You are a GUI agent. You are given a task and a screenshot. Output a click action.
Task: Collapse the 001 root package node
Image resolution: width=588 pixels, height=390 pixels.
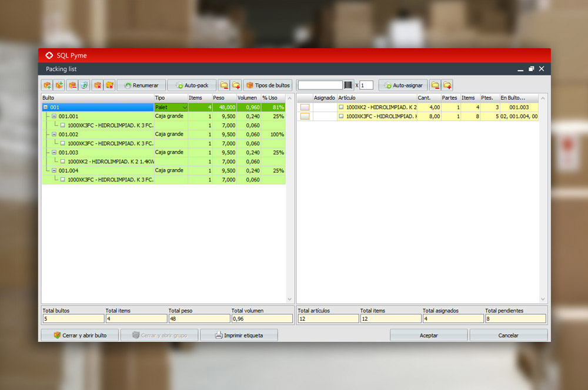coord(46,107)
